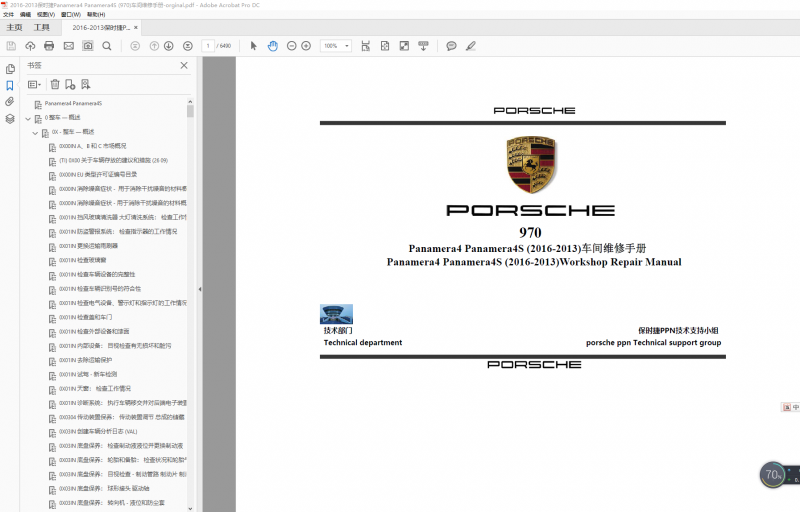Close the 2016-2013 document tab
This screenshot has width=800, height=512.
tap(136, 28)
